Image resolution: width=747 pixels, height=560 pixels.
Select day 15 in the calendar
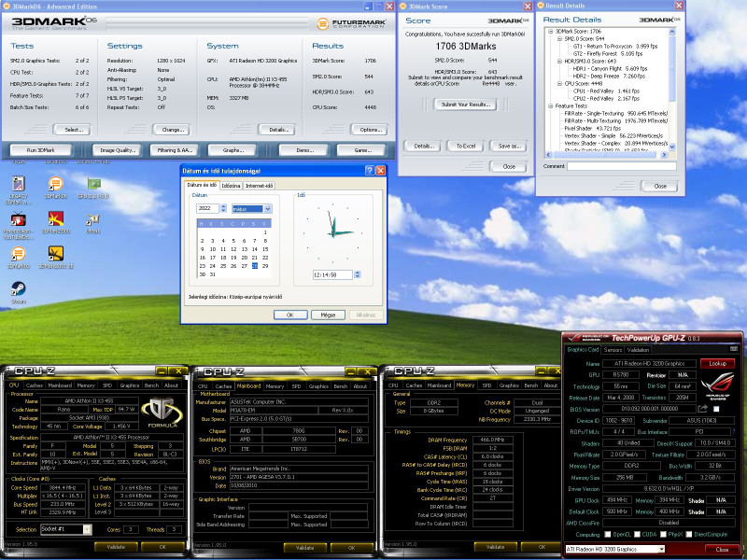[265, 249]
